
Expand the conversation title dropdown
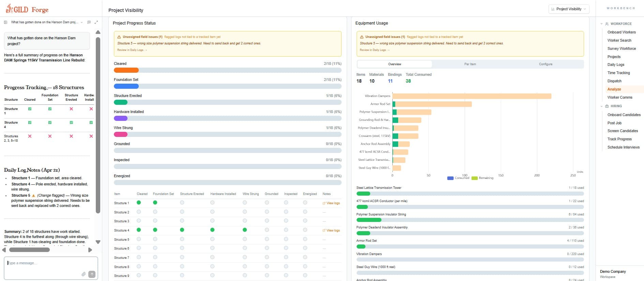pyautogui.click(x=81, y=22)
